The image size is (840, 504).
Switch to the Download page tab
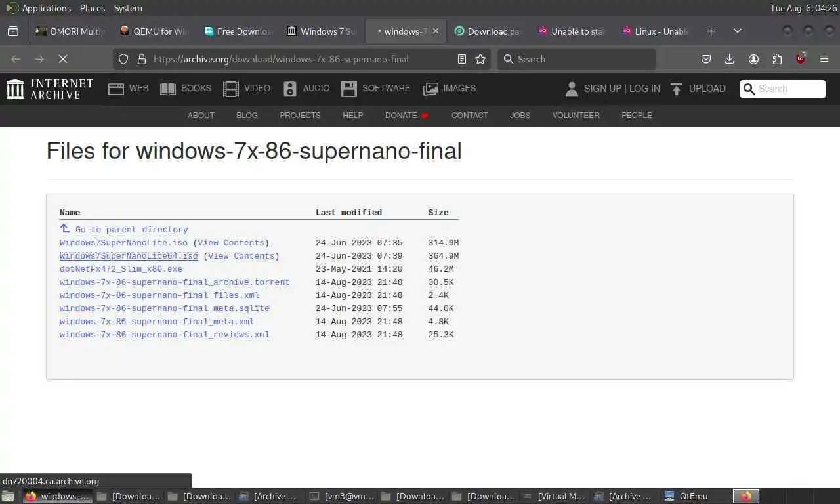pos(489,31)
